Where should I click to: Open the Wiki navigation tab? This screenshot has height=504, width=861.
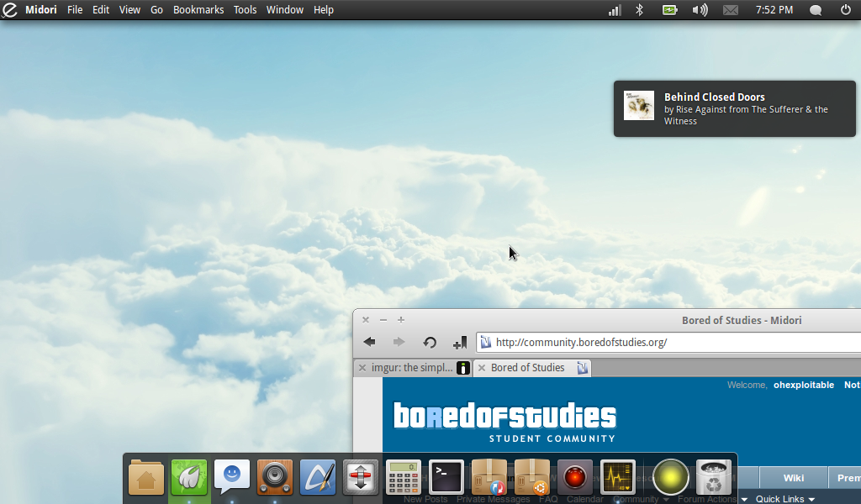coord(794,478)
